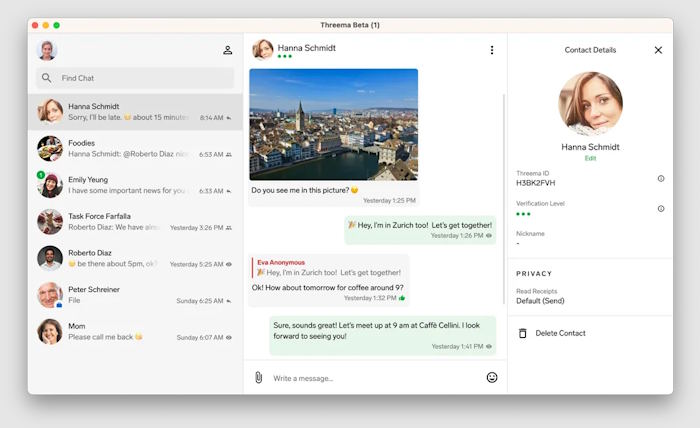Screen dimensions: 700x428
Task: Open the Foodies group chat
Action: [135, 148]
